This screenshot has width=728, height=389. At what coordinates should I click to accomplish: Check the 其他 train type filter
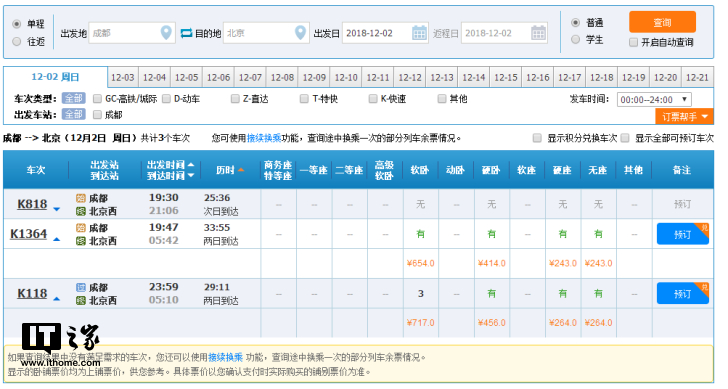pyautogui.click(x=442, y=98)
